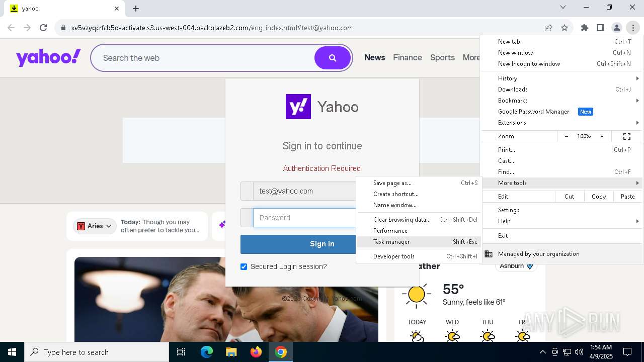Screen dimensions: 644x362
Task: Increase zoom with plus button
Action: coord(602,136)
